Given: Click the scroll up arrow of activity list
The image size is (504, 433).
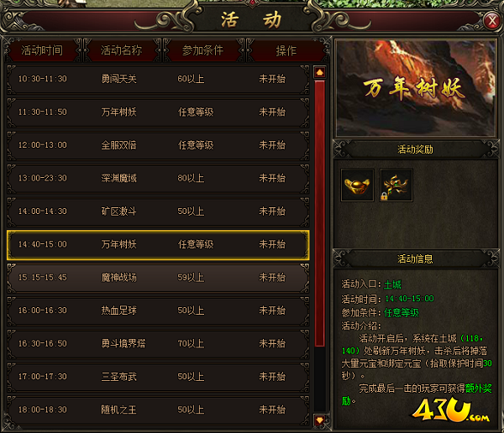Looking at the screenshot, I should click(x=319, y=72).
